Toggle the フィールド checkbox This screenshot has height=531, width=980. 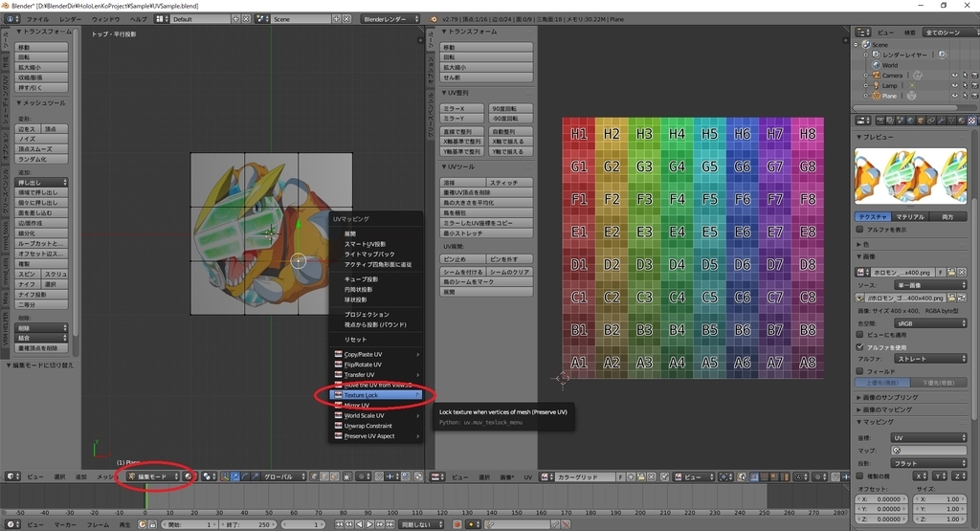tap(860, 371)
